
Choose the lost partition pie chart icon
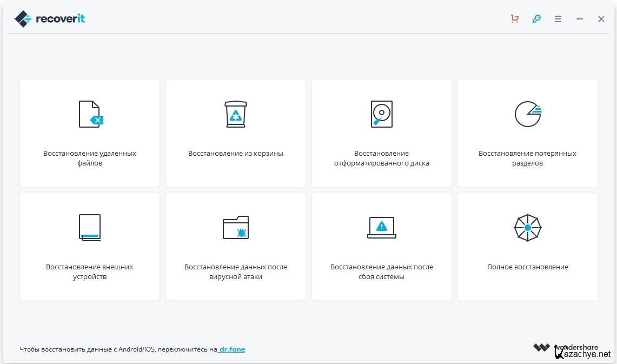point(528,114)
